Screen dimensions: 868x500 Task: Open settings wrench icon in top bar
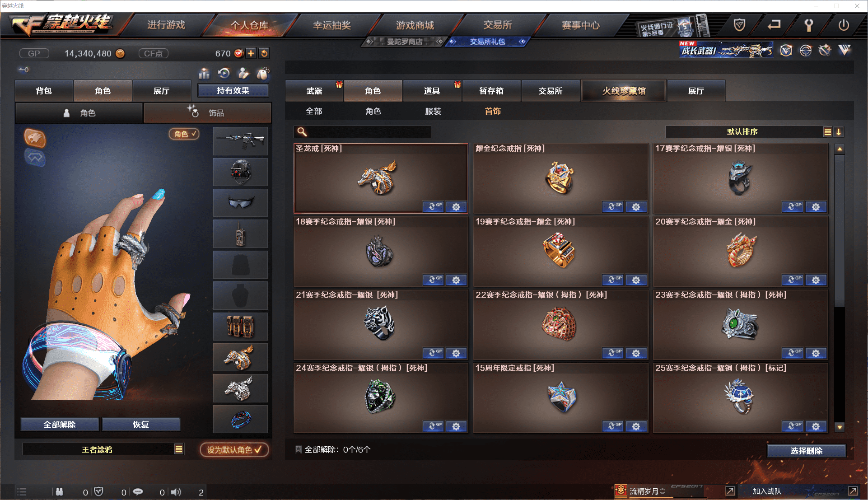click(808, 25)
